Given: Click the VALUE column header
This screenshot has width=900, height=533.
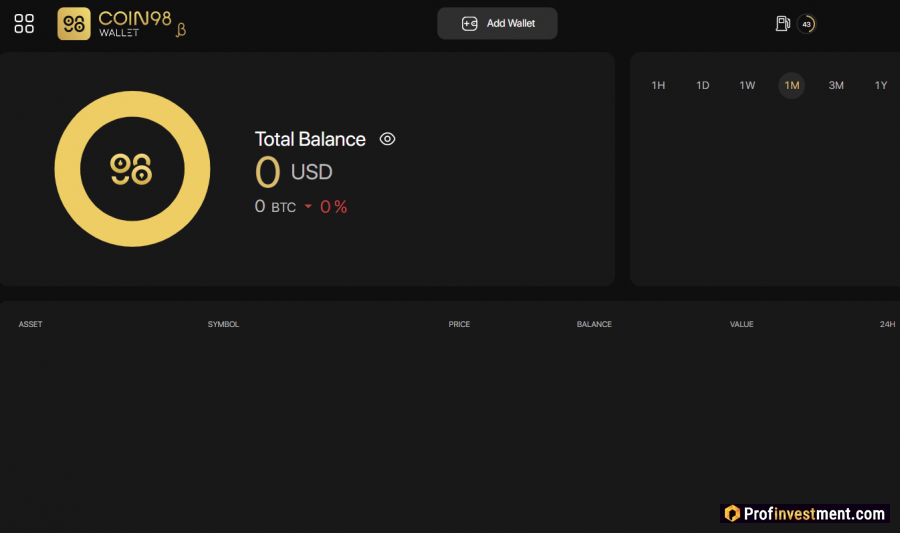Looking at the screenshot, I should click(x=742, y=324).
